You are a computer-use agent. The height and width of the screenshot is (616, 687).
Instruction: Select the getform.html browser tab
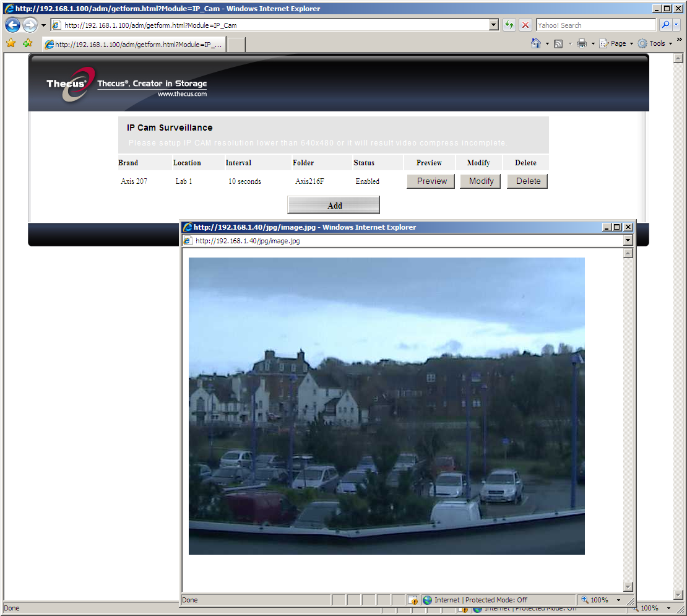pyautogui.click(x=134, y=44)
